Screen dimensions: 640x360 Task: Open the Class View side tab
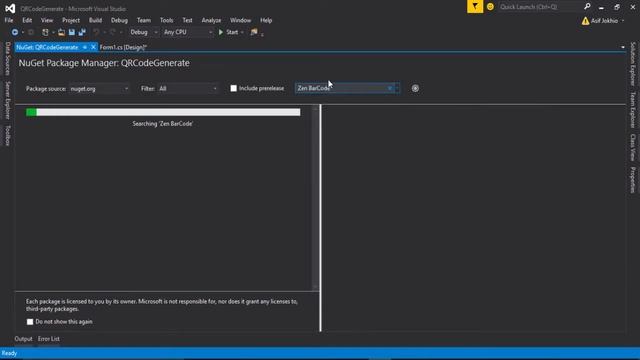tap(633, 147)
